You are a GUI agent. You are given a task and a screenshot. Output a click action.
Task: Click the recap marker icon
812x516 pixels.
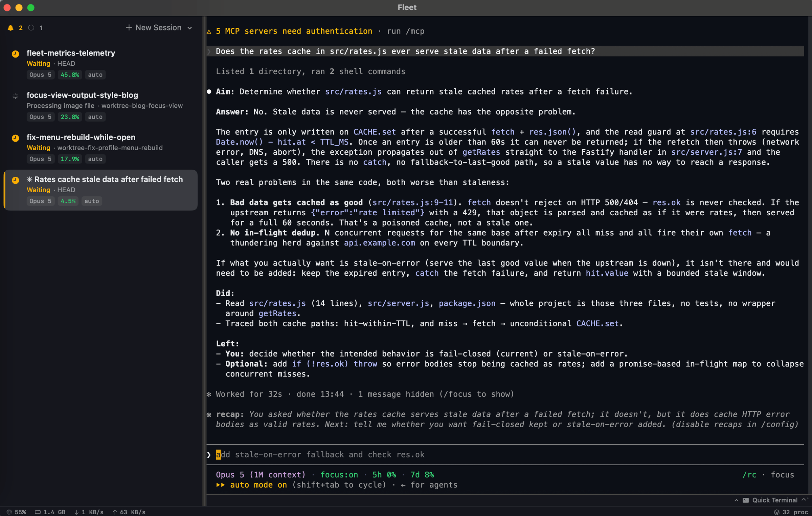click(209, 415)
